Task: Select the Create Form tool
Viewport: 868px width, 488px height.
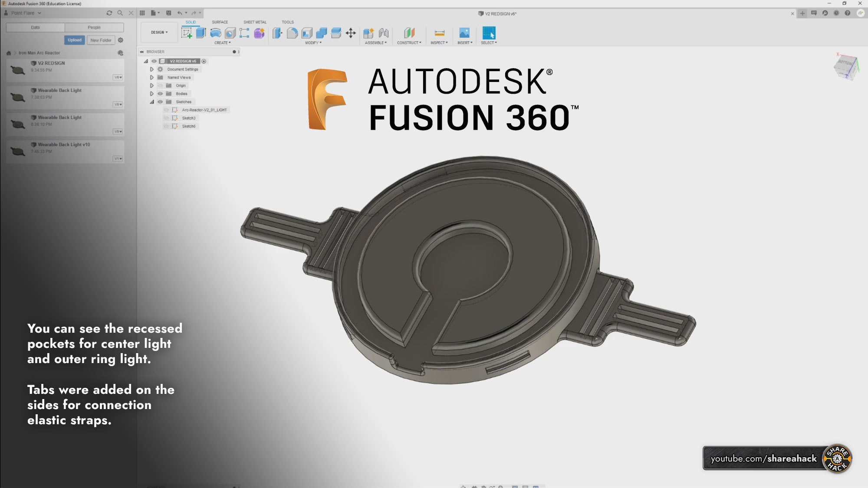Action: [259, 33]
